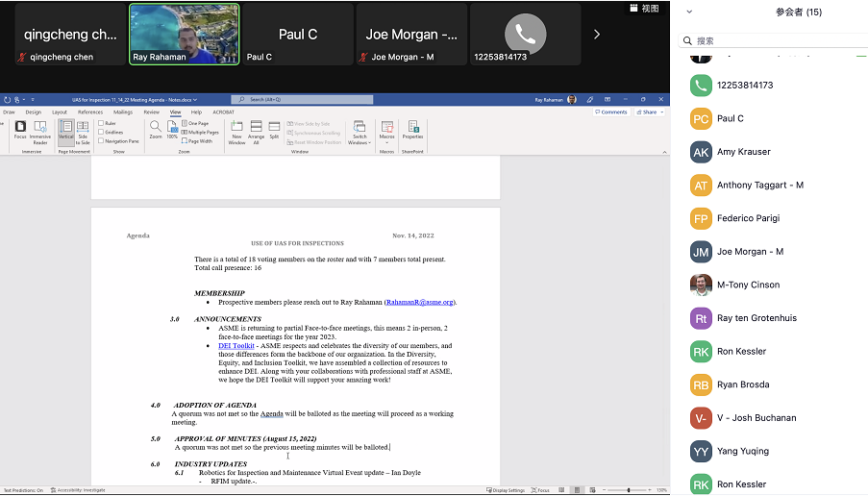
Task: Click Focus in the Word status bar
Action: [x=540, y=490]
